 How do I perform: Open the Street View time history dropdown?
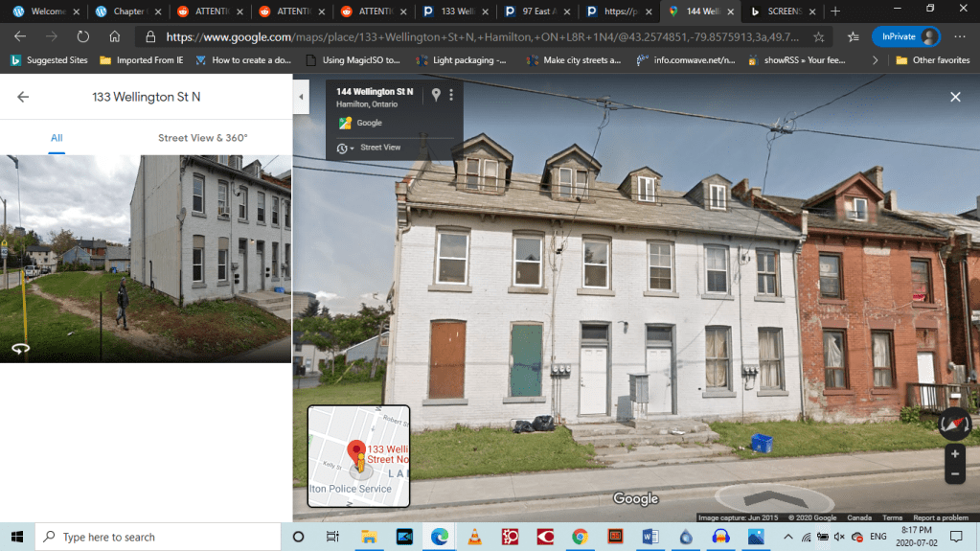[346, 148]
